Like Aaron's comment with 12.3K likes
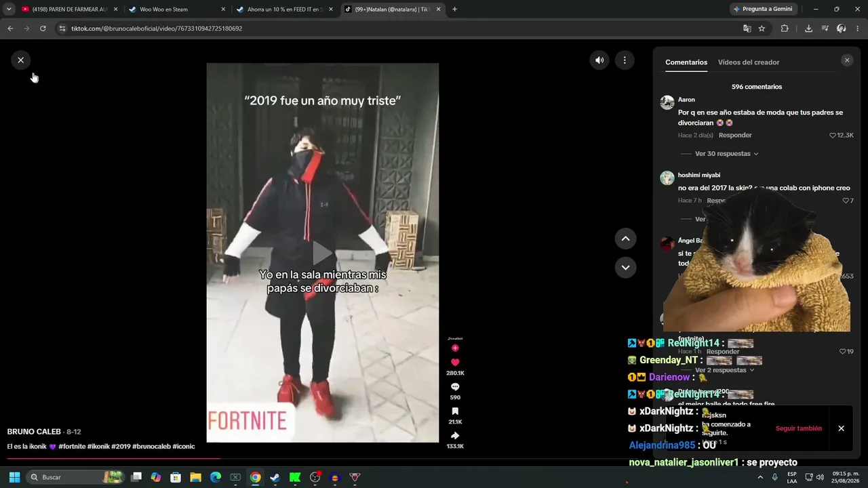Image resolution: width=868 pixels, height=488 pixels. [833, 136]
